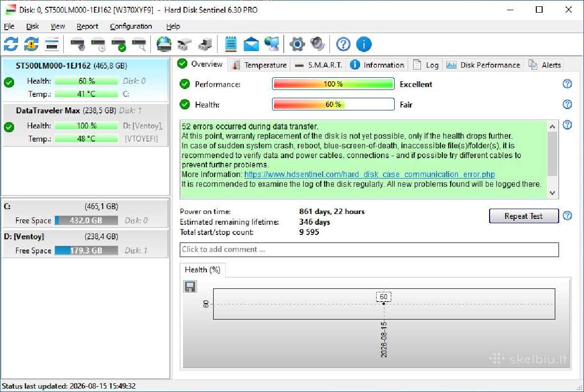Click the '9 595' start/stop count value
The width and height of the screenshot is (584, 392).
pos(309,232)
